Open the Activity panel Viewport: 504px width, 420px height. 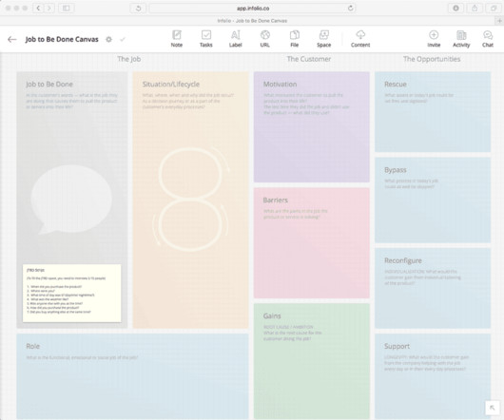pos(461,39)
